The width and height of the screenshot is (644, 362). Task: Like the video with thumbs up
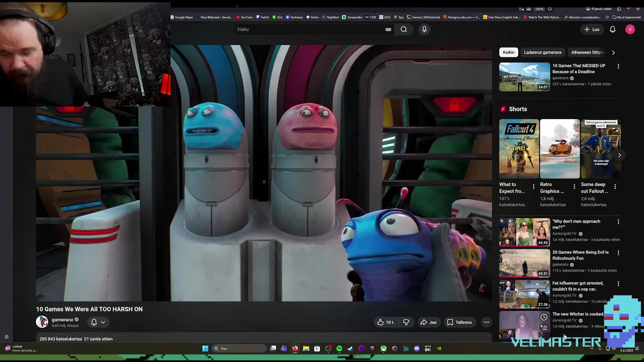pos(386,322)
